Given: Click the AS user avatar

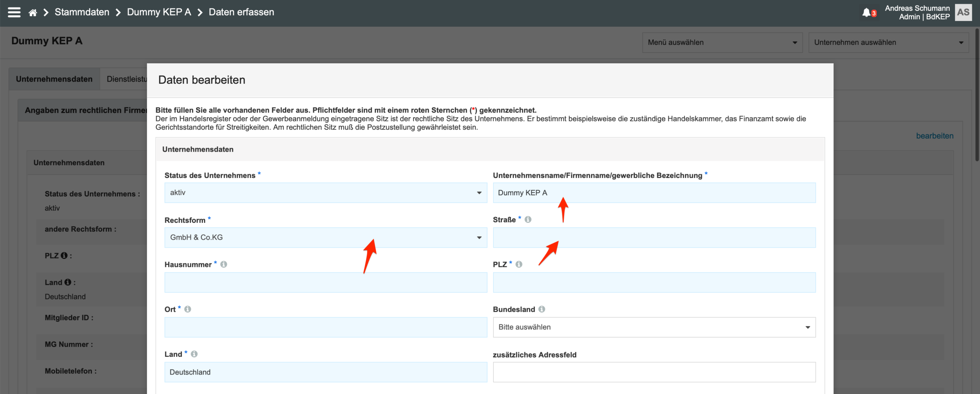Looking at the screenshot, I should tap(963, 12).
